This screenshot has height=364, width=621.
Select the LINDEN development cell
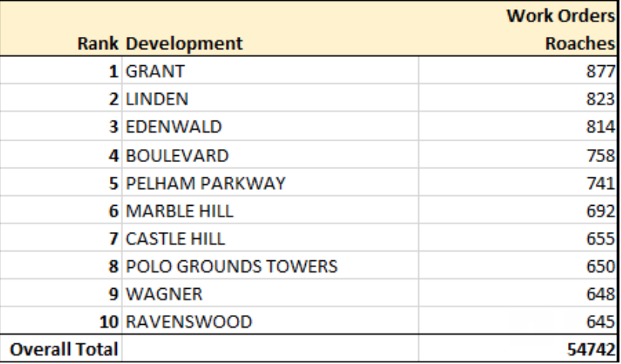(x=270, y=98)
